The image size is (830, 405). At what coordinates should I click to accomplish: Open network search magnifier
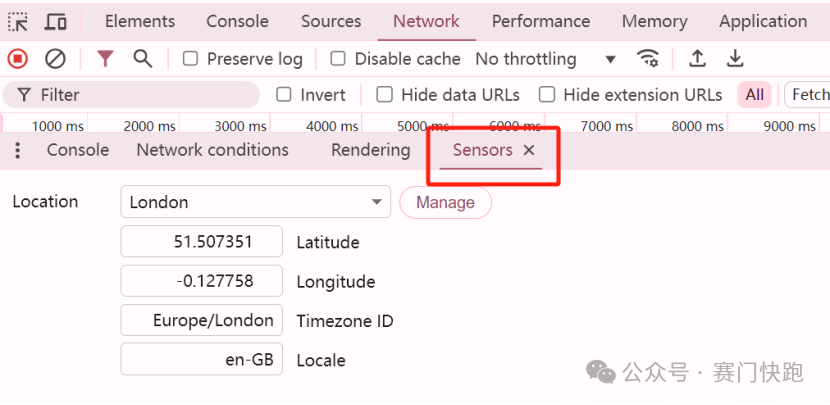[x=143, y=59]
